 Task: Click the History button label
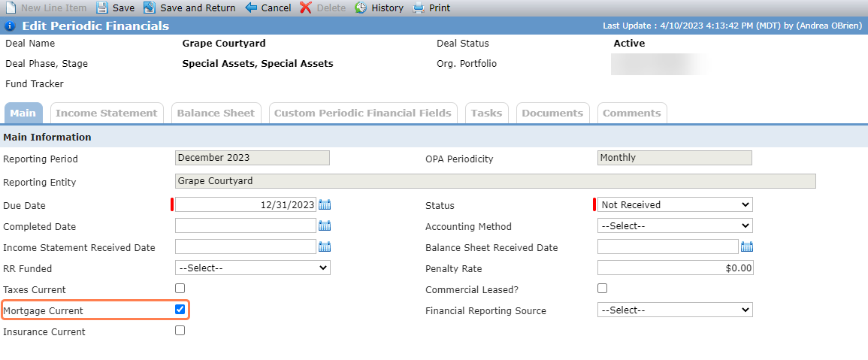pos(388,8)
